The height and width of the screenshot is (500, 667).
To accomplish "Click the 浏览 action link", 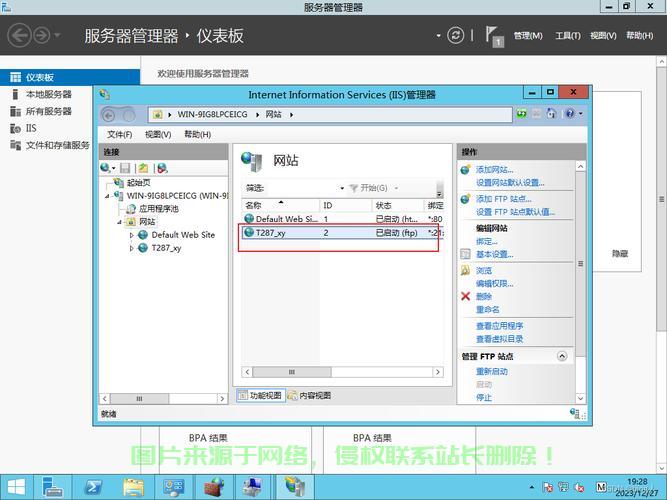I will tap(484, 270).
